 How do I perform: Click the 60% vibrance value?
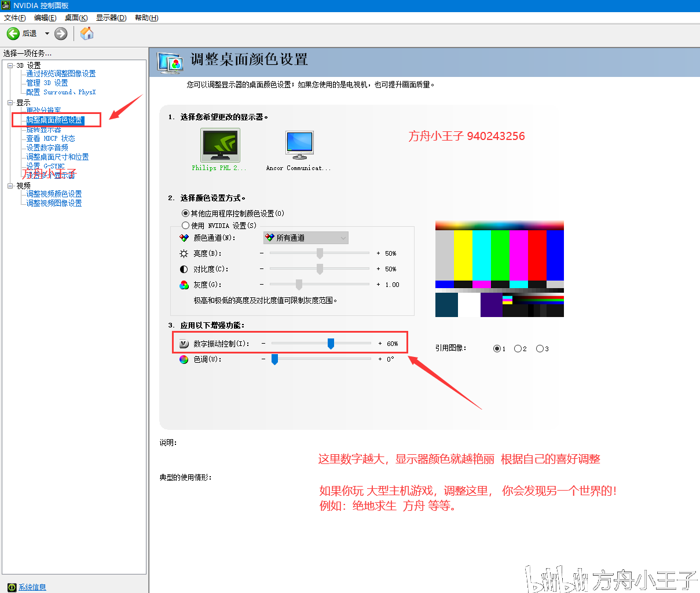[x=393, y=344]
